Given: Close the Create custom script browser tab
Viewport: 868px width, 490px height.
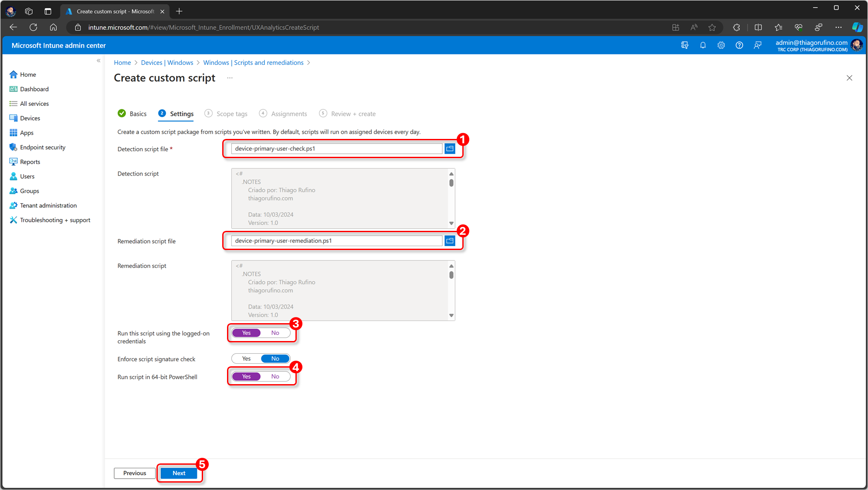Looking at the screenshot, I should coord(162,11).
